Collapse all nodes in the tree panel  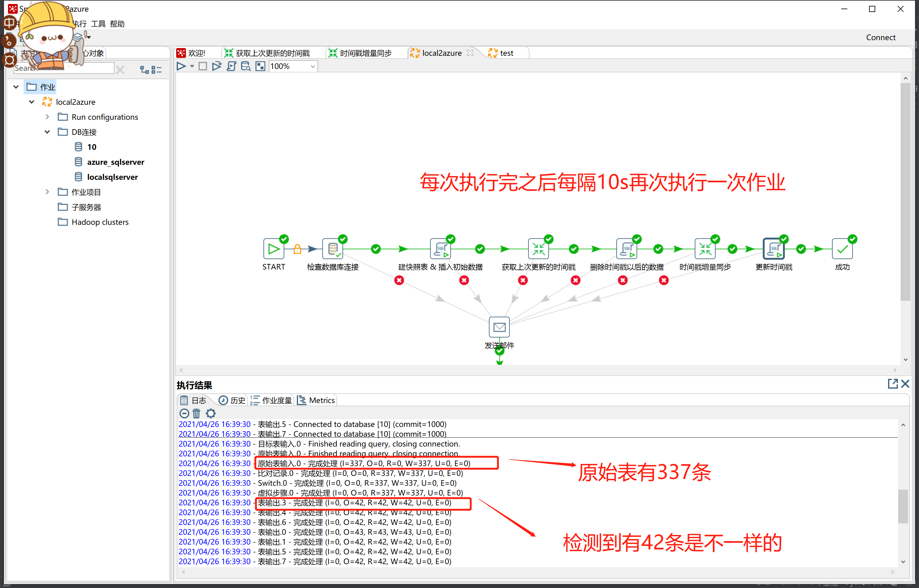[x=157, y=70]
